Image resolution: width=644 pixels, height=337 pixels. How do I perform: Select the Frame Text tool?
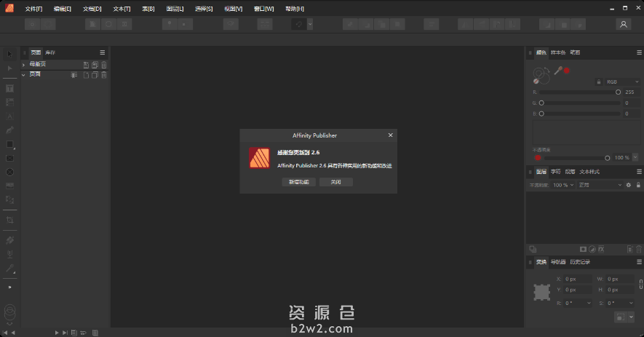(x=10, y=88)
